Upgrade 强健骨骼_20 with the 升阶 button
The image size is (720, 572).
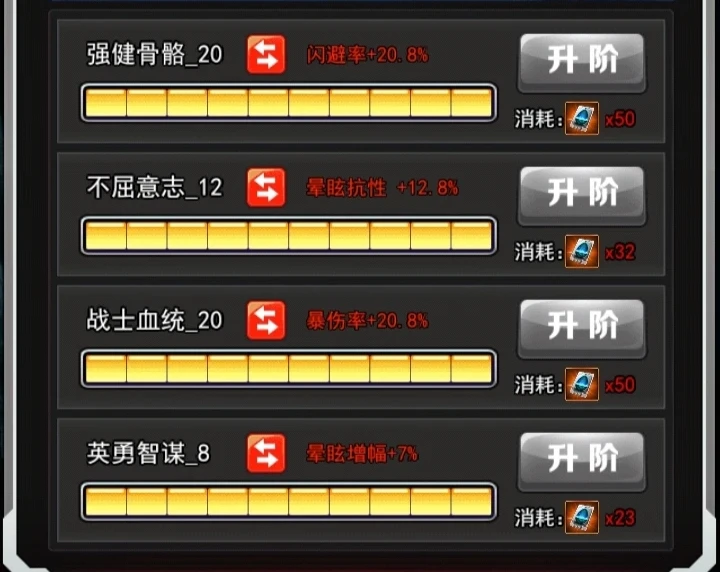click(x=582, y=62)
